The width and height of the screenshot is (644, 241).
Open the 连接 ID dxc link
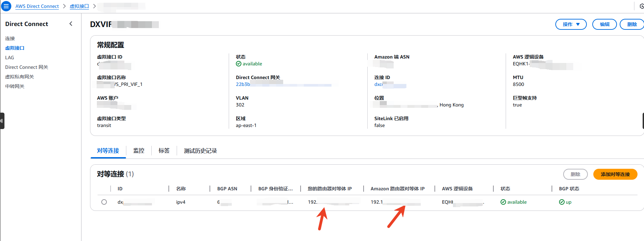378,84
